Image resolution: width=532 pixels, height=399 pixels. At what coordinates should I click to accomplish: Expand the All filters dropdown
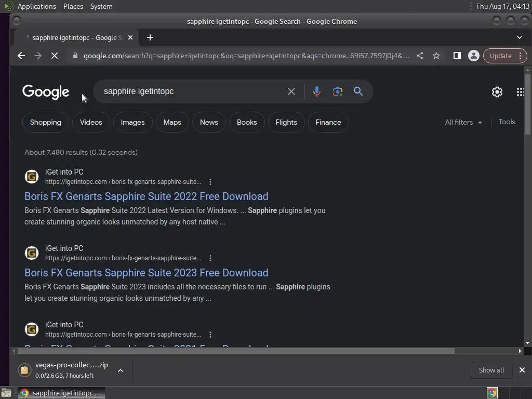[463, 122]
